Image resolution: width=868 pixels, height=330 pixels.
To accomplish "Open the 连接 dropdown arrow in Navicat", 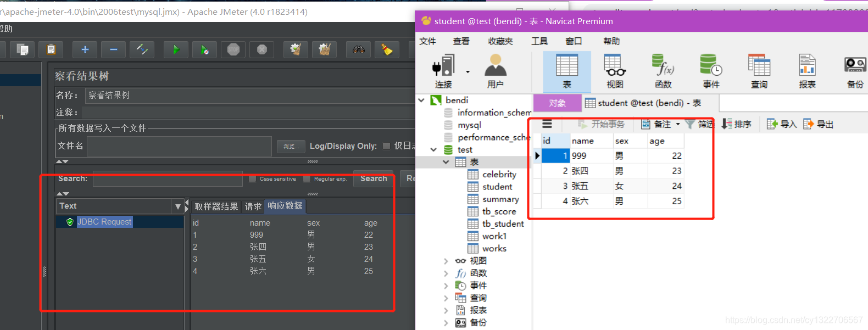I will tap(468, 72).
